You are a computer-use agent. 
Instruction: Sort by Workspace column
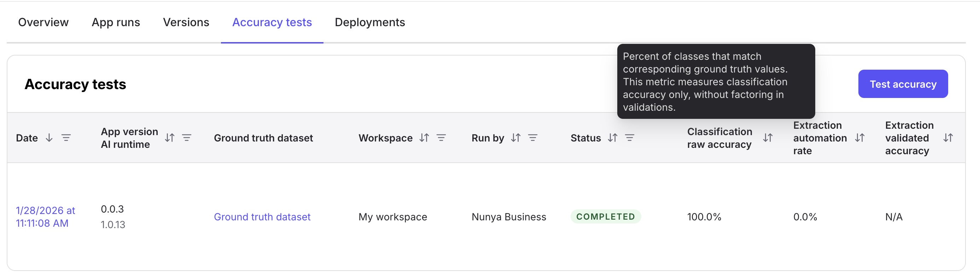coord(424,138)
